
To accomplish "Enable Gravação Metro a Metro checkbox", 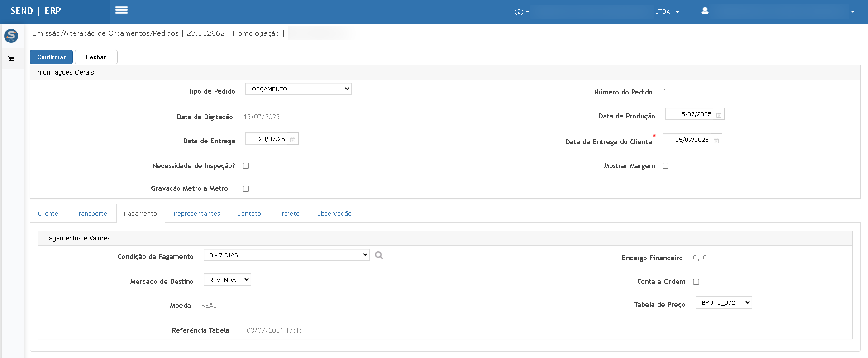I will (246, 189).
